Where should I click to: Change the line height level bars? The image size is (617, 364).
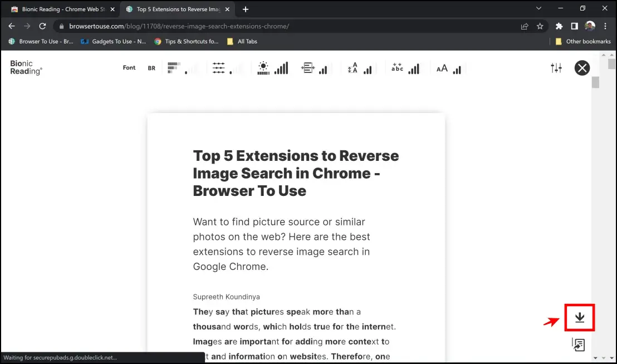(368, 70)
